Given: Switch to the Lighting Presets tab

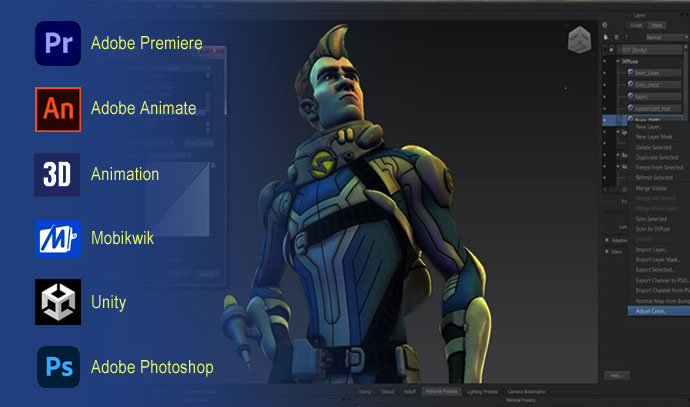Looking at the screenshot, I should point(482,392).
